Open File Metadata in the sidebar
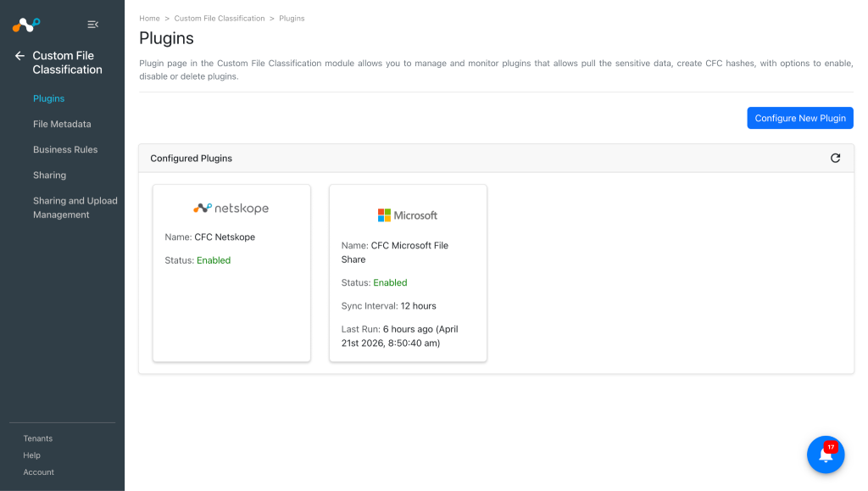This screenshot has width=868, height=491. coord(62,124)
